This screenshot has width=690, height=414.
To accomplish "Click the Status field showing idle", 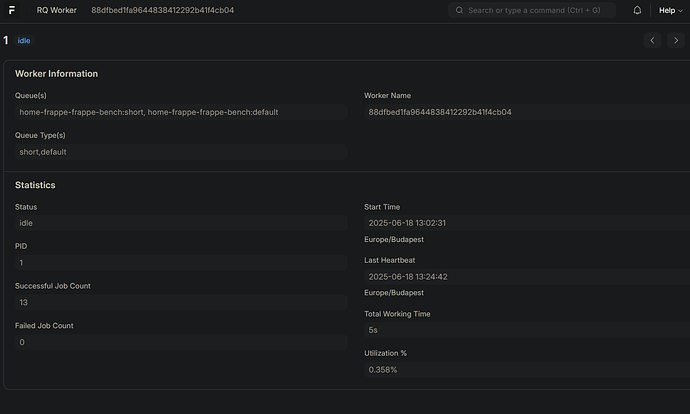I will click(180, 223).
